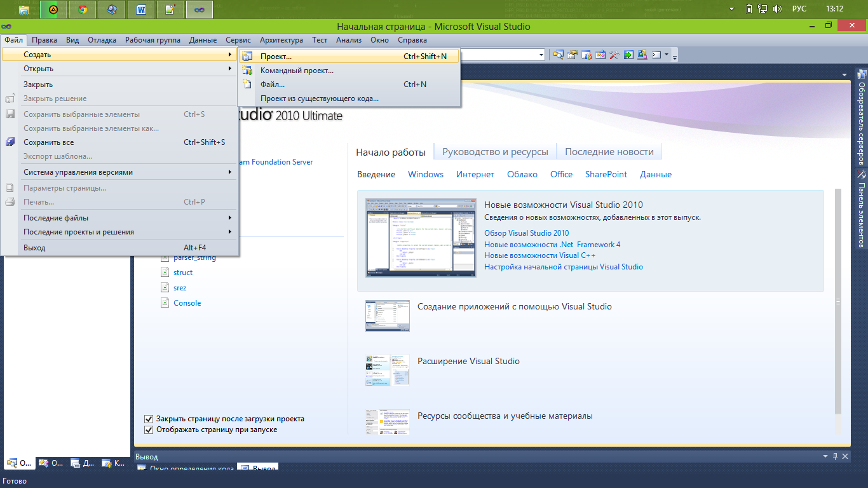Open the document window list dropdown arrow

point(844,74)
